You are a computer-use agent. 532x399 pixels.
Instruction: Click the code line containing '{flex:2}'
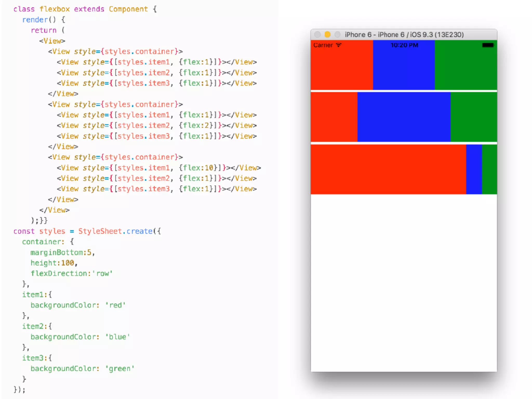click(157, 125)
